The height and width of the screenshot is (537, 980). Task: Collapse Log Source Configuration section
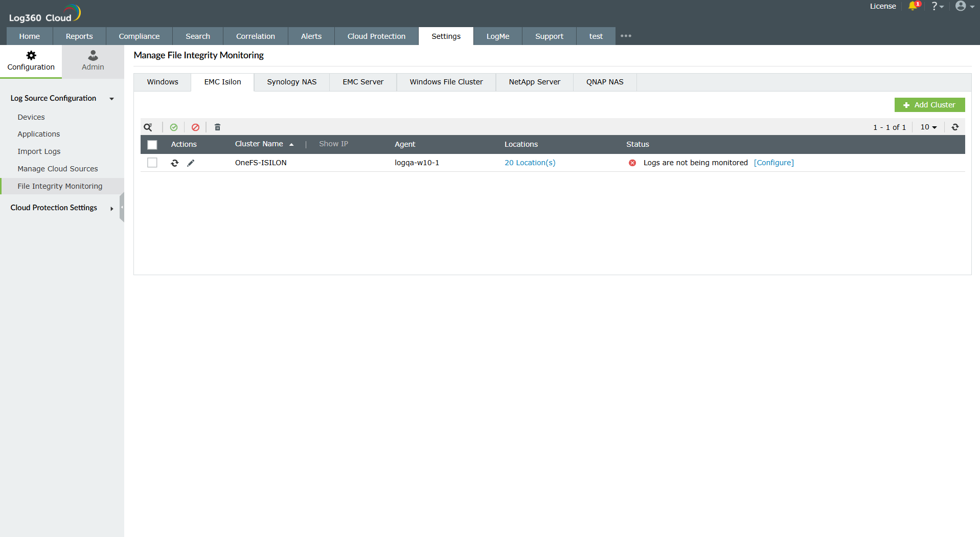tap(111, 99)
